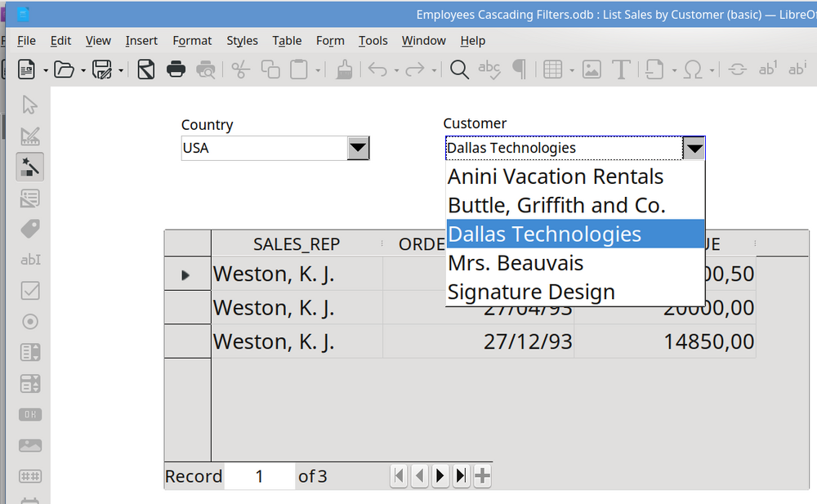Click the Insert Page Break icon
The image size is (817, 504).
point(654,69)
